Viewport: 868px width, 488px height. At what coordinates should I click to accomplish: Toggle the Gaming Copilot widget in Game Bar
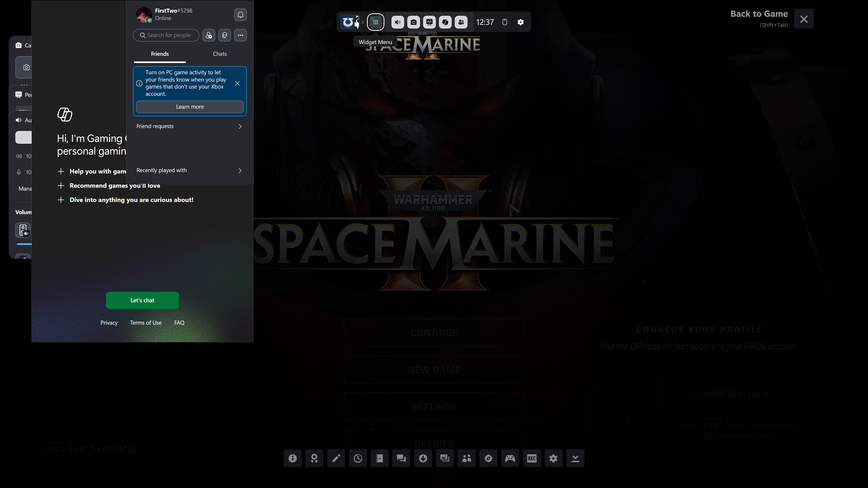[445, 22]
